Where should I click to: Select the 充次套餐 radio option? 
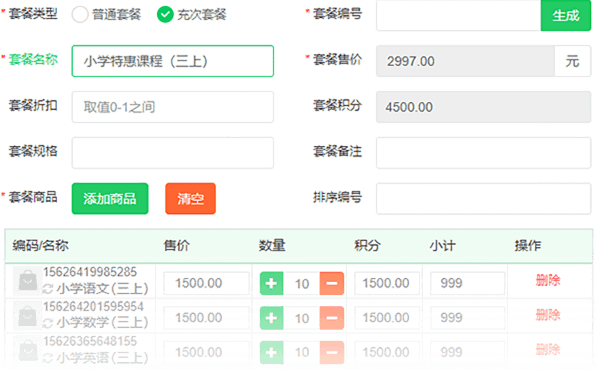[x=165, y=15]
